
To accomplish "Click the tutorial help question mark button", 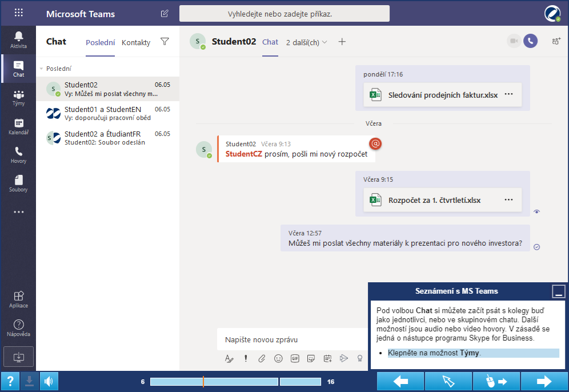I will pyautogui.click(x=10, y=381).
